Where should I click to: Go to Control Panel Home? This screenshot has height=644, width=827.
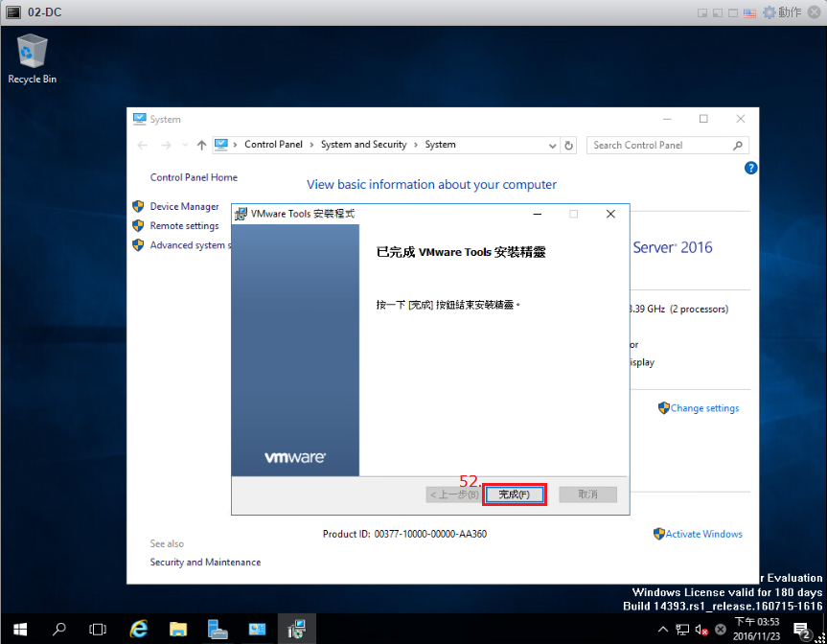tap(194, 177)
